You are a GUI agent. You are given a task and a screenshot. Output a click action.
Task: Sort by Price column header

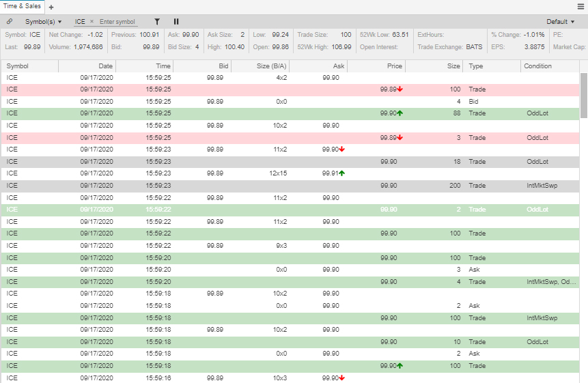click(376, 66)
